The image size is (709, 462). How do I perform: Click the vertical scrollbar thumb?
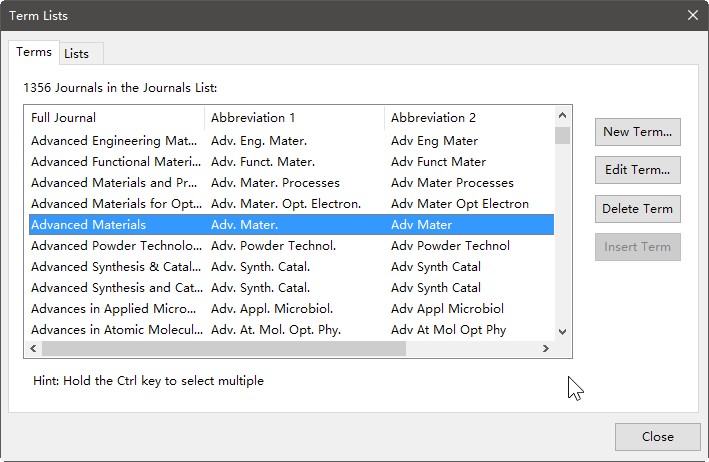pyautogui.click(x=562, y=136)
